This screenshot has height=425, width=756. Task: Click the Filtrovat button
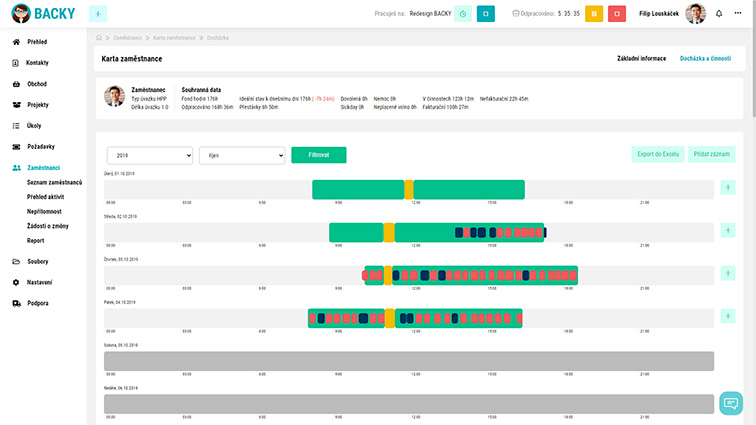(318, 155)
